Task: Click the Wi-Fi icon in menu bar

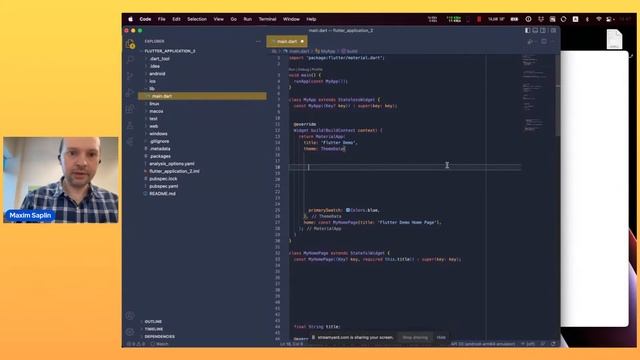Action: click(x=599, y=19)
